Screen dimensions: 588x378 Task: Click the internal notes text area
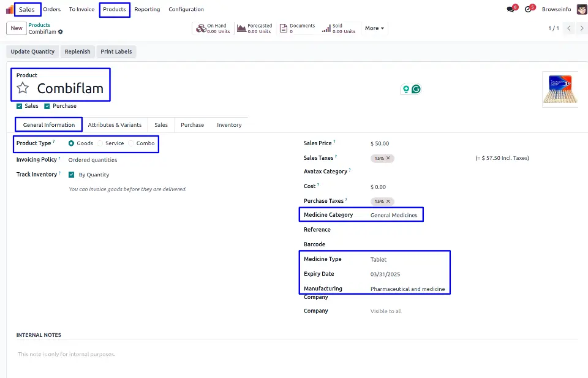pos(296,354)
